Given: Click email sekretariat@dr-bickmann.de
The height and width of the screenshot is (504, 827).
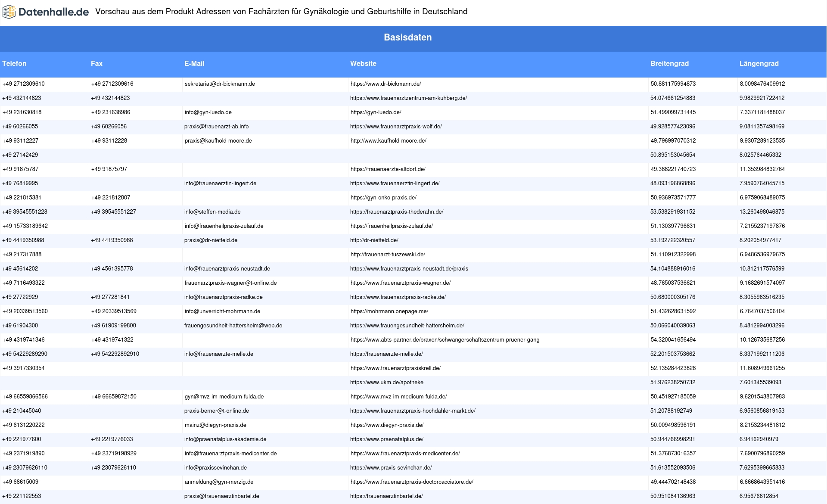Looking at the screenshot, I should pos(220,84).
